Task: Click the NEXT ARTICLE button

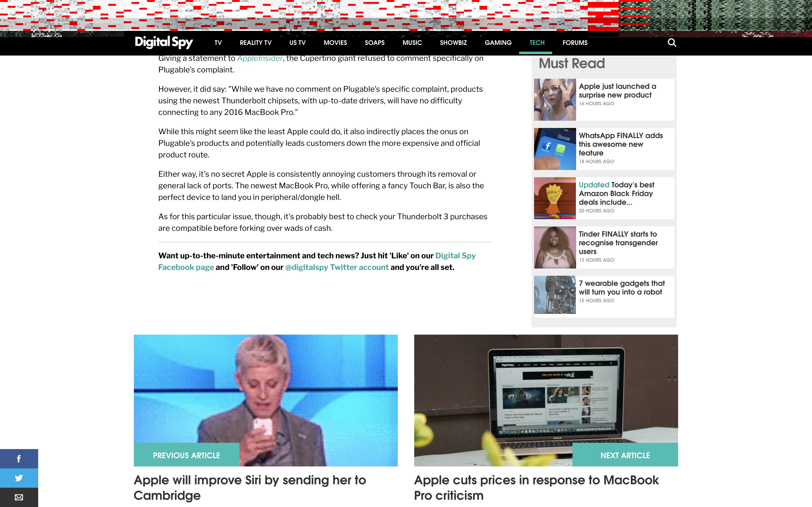Action: (x=625, y=455)
